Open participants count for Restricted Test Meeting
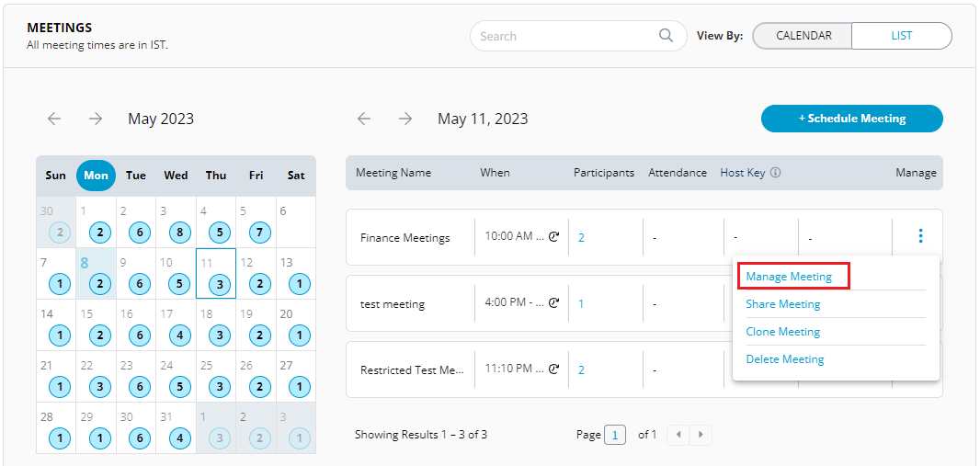980x466 pixels. [581, 369]
